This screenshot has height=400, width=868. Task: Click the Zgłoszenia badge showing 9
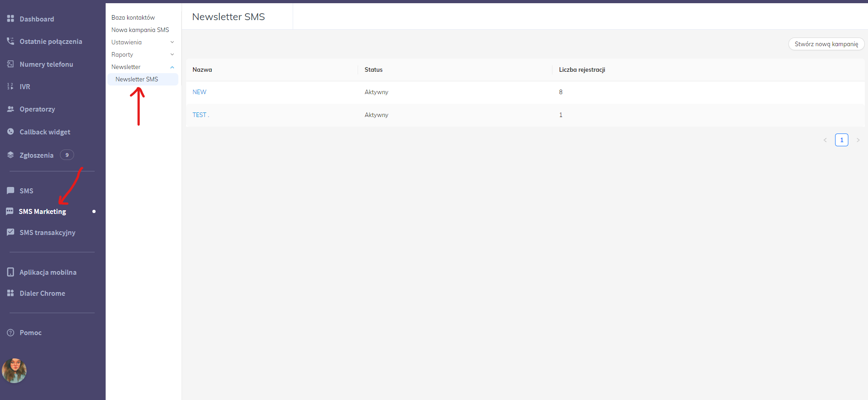(x=67, y=155)
